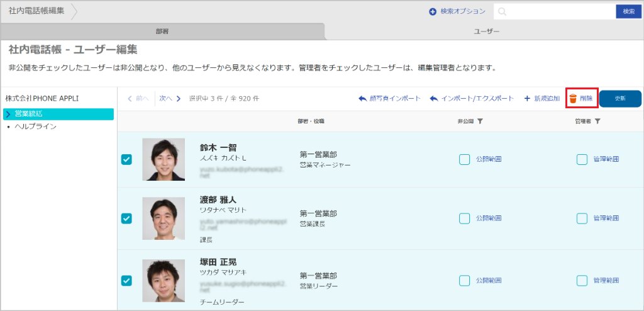Image resolution: width=644 pixels, height=311 pixels.
Task: Click the filter icon beside 非公開
Action: pyautogui.click(x=480, y=121)
